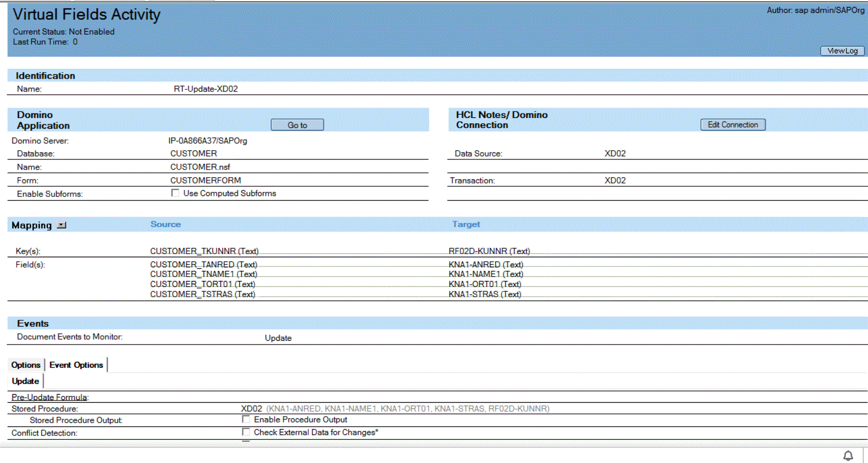Select source field CUSTOMER_TANRED (Text)

204,264
